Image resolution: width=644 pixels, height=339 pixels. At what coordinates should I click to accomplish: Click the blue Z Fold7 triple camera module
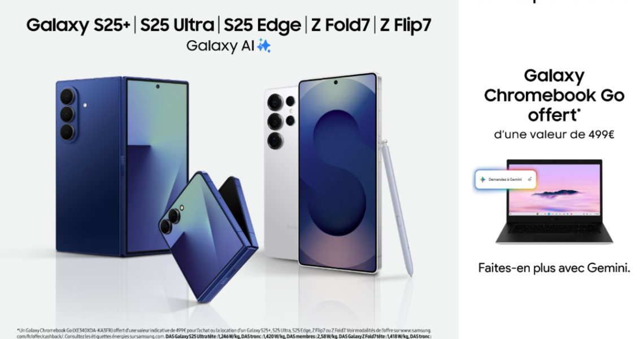point(67,114)
